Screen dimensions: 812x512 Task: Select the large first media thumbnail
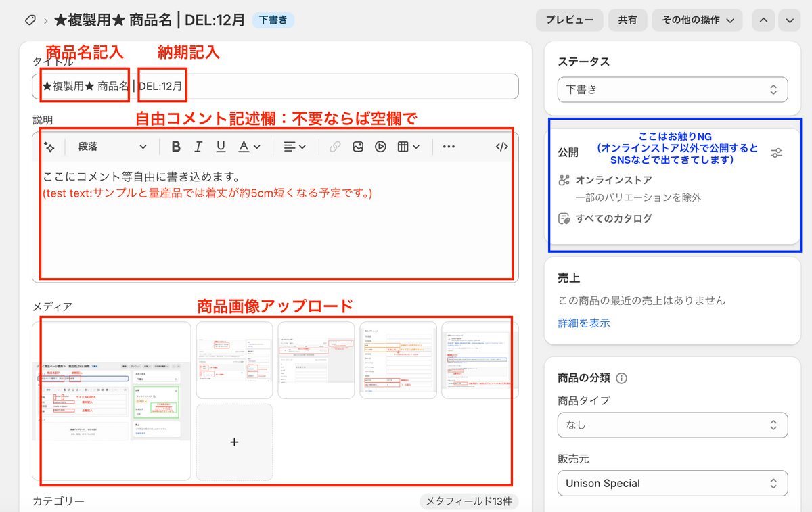112,401
